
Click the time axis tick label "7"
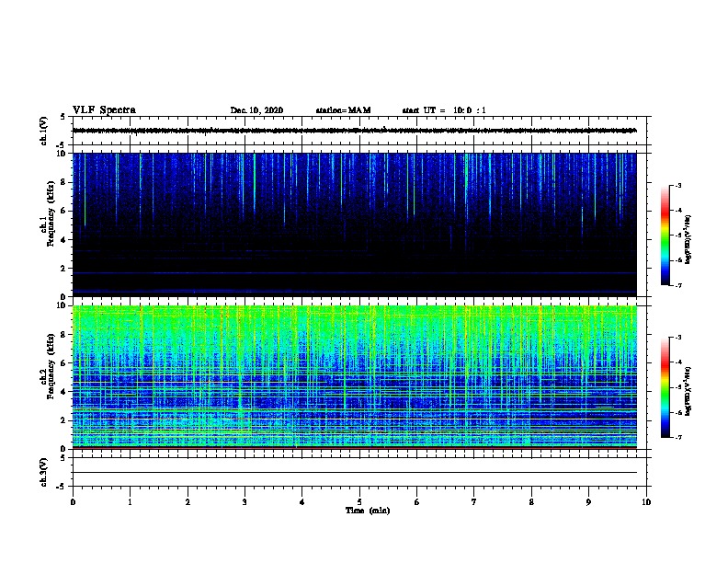(474, 502)
